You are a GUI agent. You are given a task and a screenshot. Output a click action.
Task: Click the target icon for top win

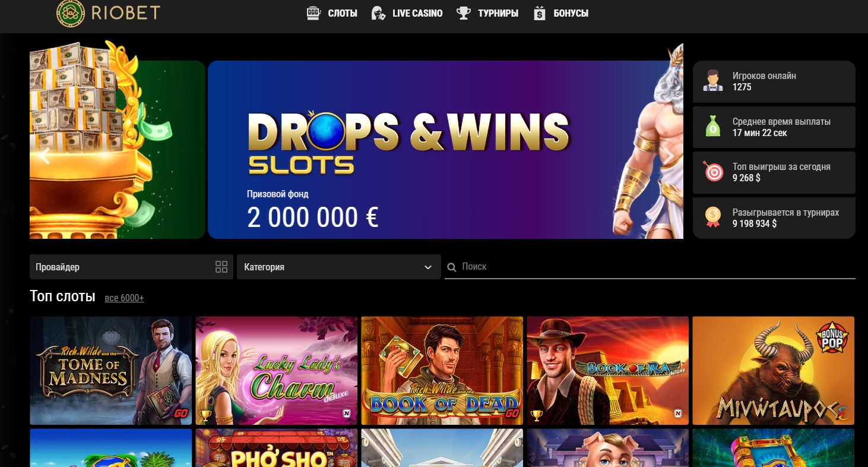tap(712, 172)
